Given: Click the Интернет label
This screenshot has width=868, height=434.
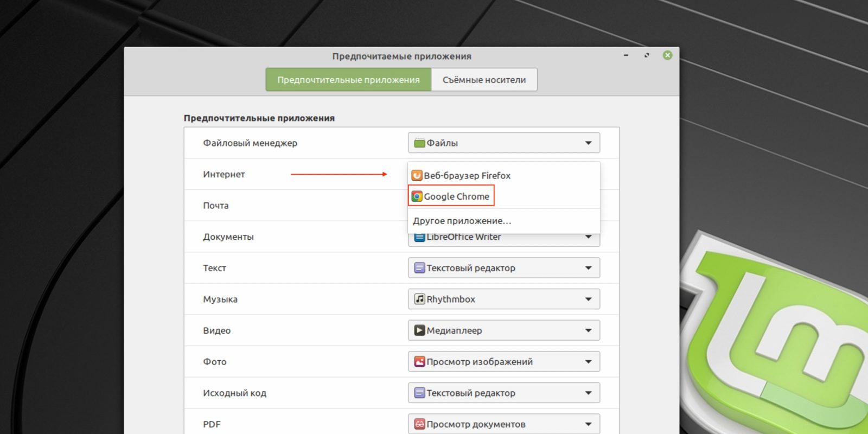Looking at the screenshot, I should point(224,174).
